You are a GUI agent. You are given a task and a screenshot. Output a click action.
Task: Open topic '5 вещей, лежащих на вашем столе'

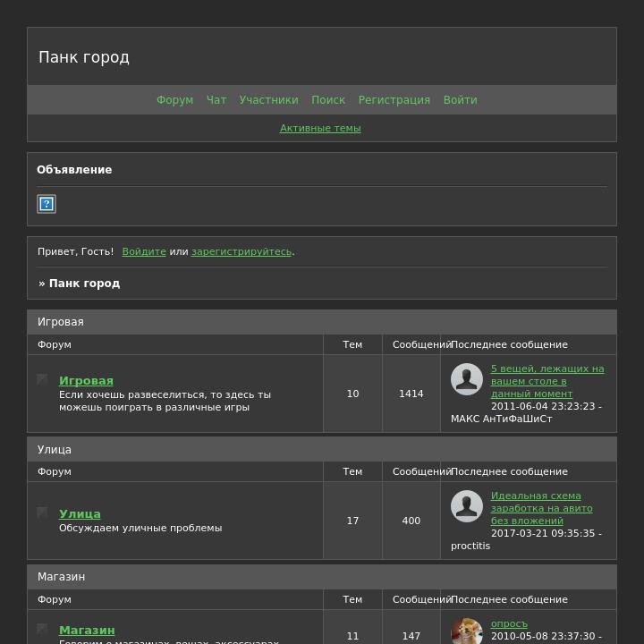click(x=547, y=381)
